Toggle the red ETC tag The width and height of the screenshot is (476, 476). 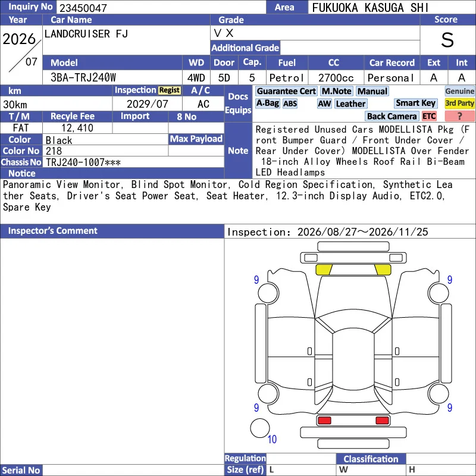[x=429, y=116]
